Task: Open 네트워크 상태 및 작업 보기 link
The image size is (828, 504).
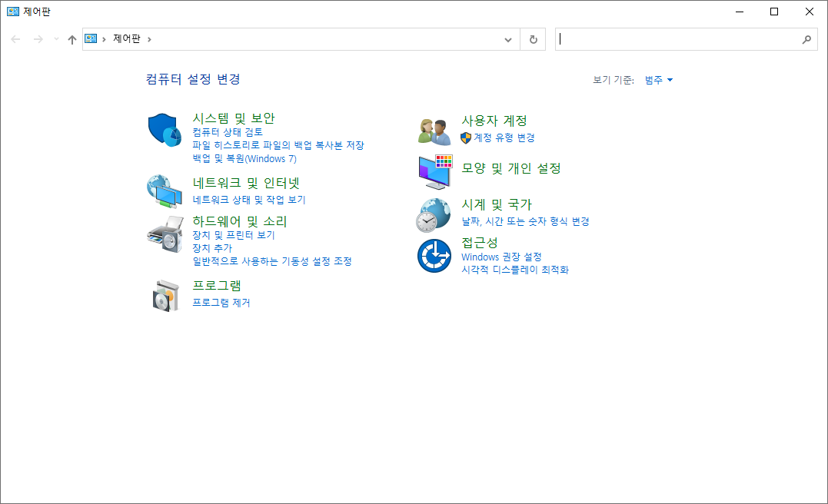Action: point(249,200)
